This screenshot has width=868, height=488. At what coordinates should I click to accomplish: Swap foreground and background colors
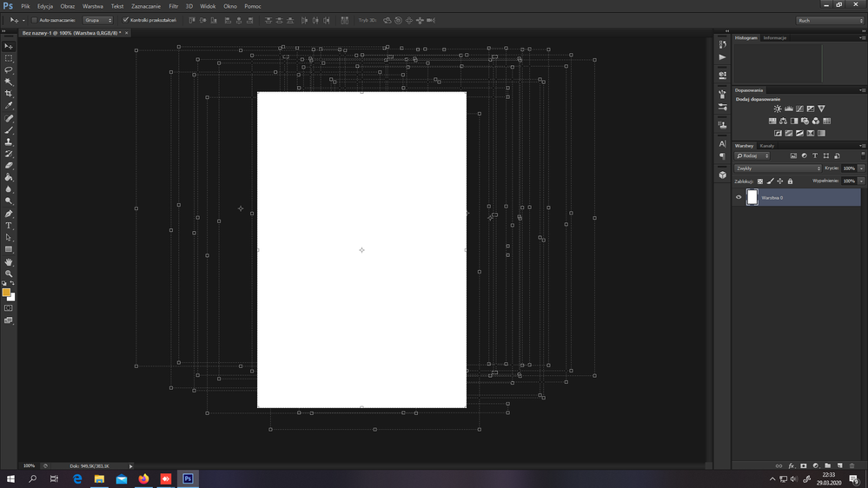point(12,283)
